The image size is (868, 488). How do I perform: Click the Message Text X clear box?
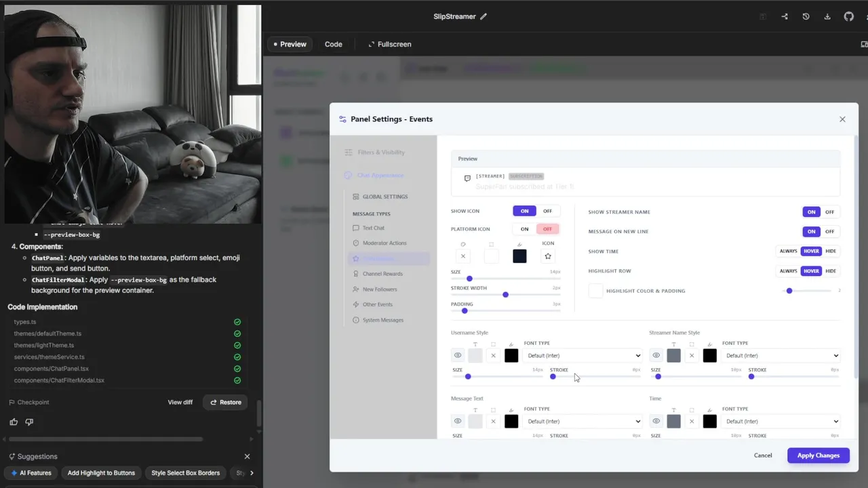point(493,421)
